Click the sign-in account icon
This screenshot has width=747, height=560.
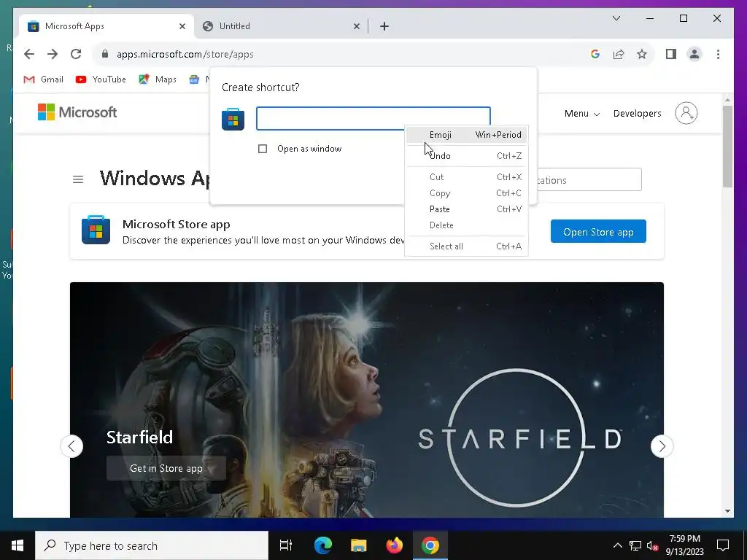point(686,113)
